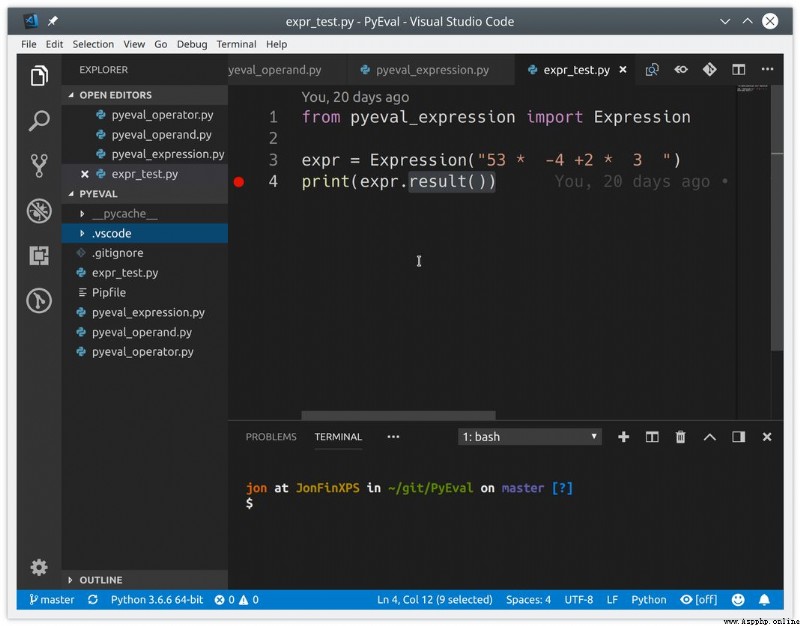Change indentation via Spaces: 4
This screenshot has height=626, width=800.
tap(528, 599)
